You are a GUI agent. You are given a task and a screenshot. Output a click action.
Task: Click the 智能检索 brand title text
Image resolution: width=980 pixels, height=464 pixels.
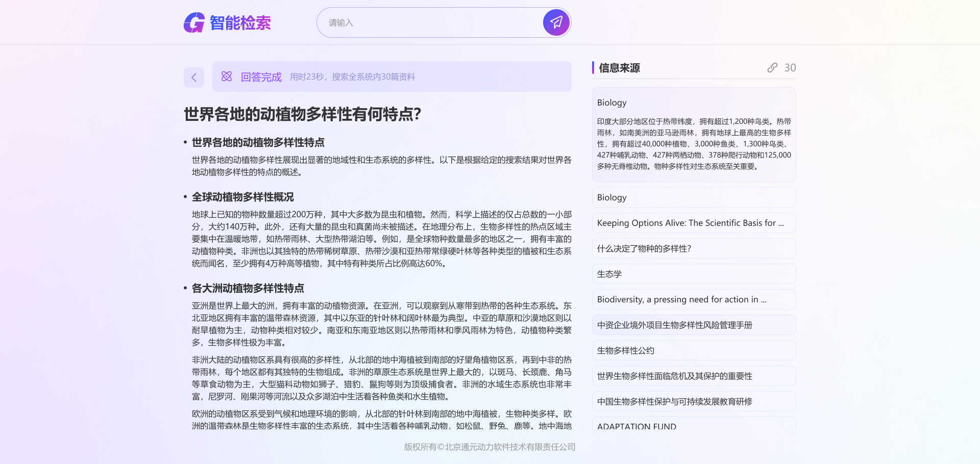coord(240,23)
